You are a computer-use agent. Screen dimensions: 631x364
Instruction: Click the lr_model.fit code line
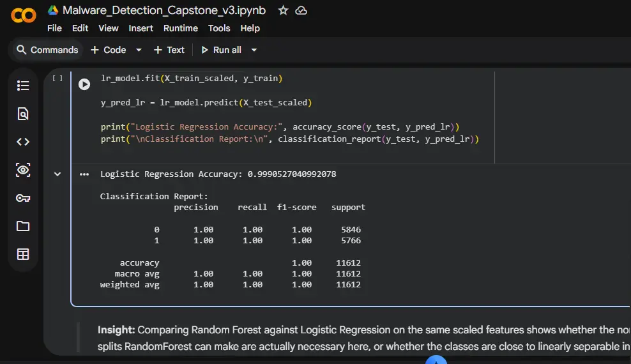point(192,79)
